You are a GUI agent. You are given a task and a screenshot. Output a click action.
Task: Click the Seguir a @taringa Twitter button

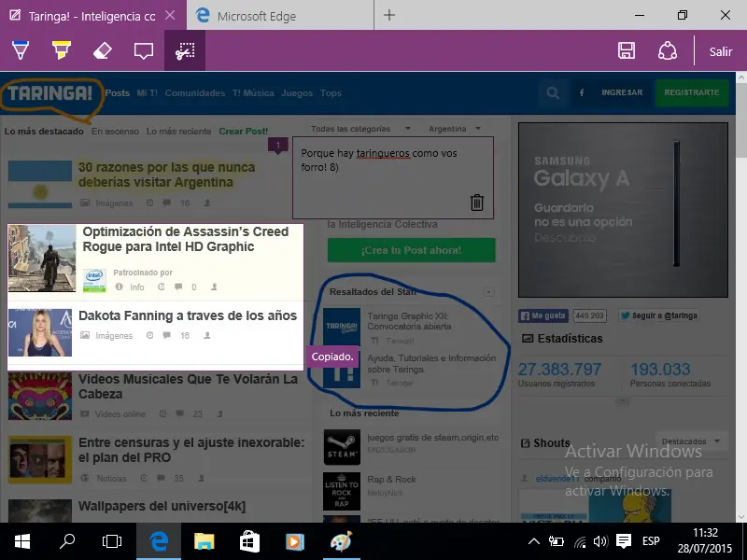[659, 315]
